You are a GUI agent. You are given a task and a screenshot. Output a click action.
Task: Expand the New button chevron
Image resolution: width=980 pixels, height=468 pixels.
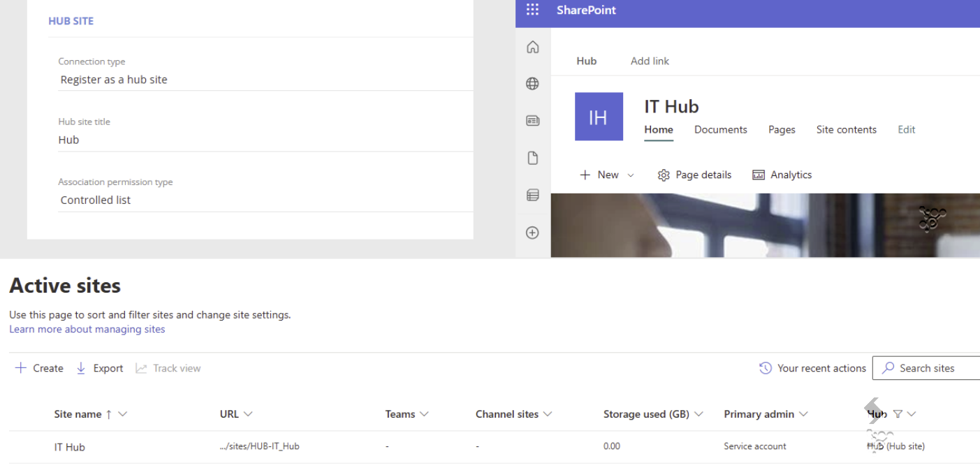click(x=631, y=175)
